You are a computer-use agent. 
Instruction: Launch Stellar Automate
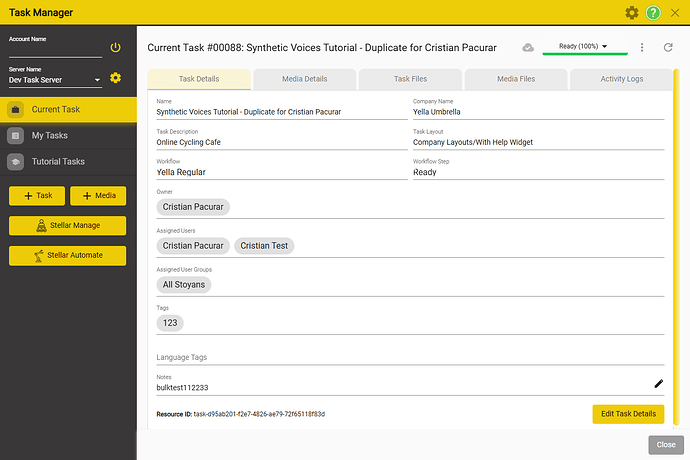pyautogui.click(x=67, y=255)
